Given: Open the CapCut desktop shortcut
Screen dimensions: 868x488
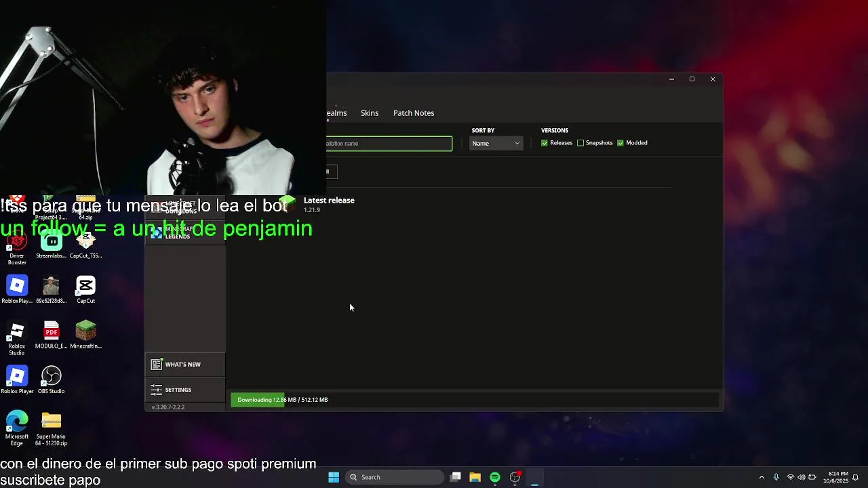Looking at the screenshot, I should (85, 290).
